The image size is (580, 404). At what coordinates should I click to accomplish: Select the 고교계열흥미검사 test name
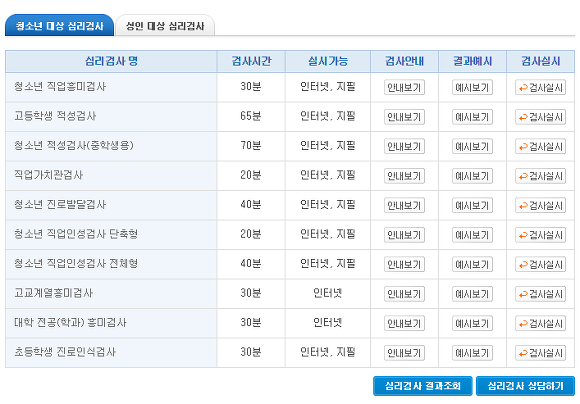click(x=53, y=293)
